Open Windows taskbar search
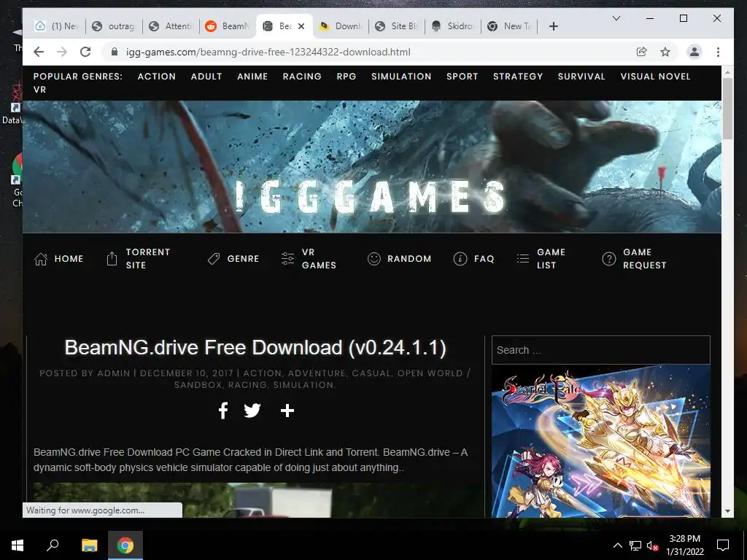 pyautogui.click(x=53, y=545)
